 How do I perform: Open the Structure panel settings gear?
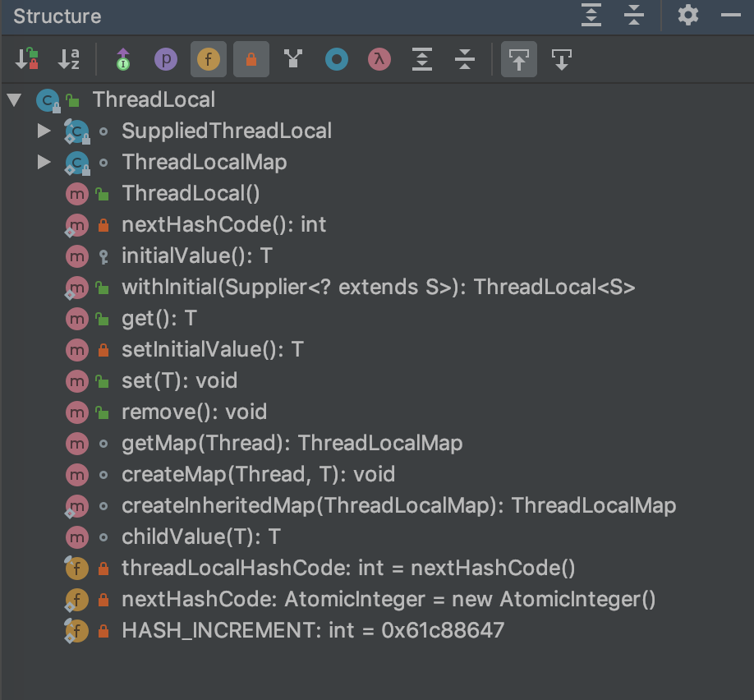pyautogui.click(x=687, y=16)
